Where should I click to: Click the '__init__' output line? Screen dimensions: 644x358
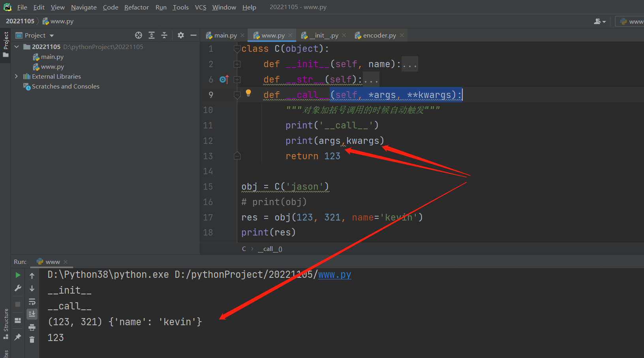point(69,290)
